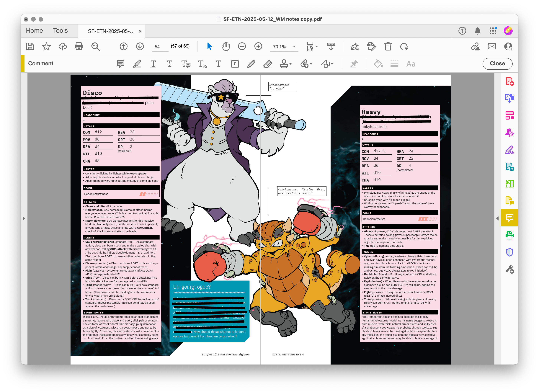
Task: Open the zoom level dropdown
Action: pos(294,47)
